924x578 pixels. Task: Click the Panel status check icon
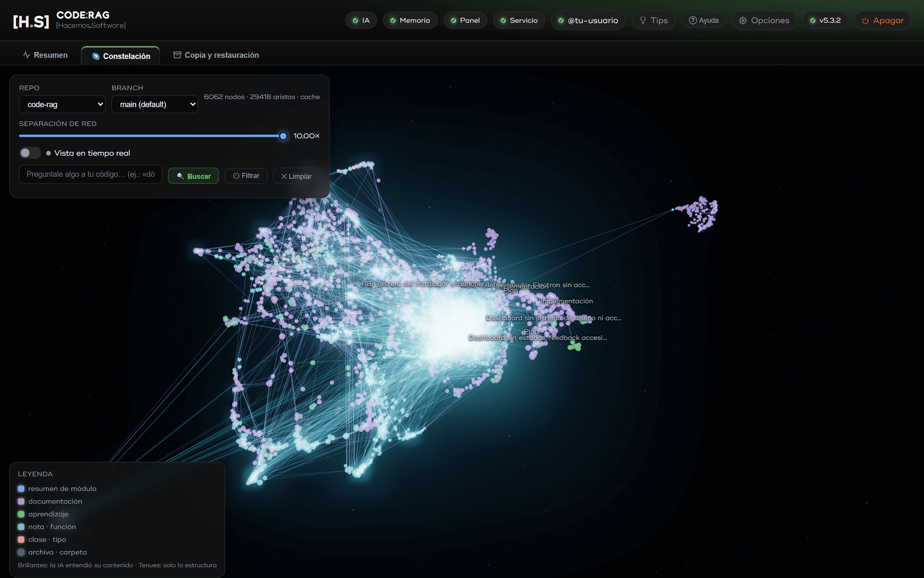coord(453,20)
